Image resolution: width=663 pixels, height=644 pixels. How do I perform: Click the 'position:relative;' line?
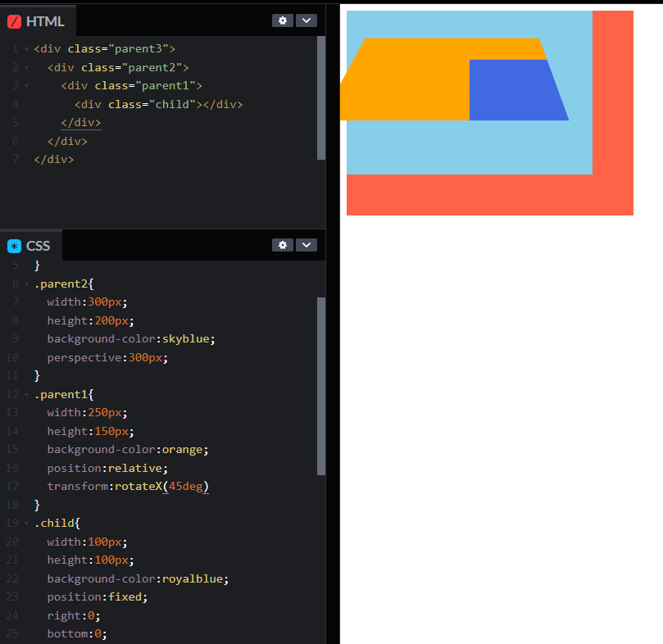[107, 468]
